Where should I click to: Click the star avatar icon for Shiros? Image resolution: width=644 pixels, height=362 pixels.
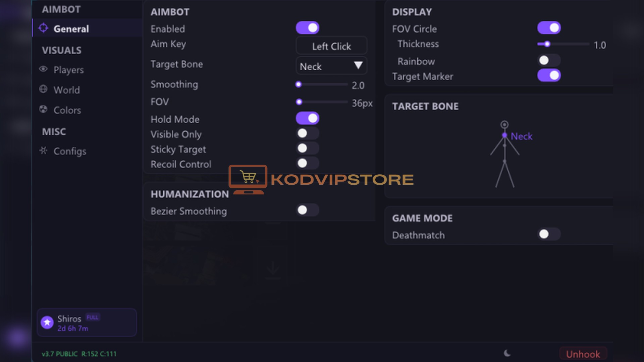point(47,322)
